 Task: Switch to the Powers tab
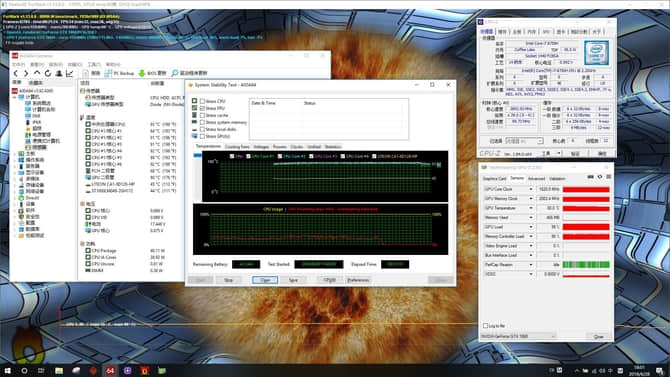[280, 147]
